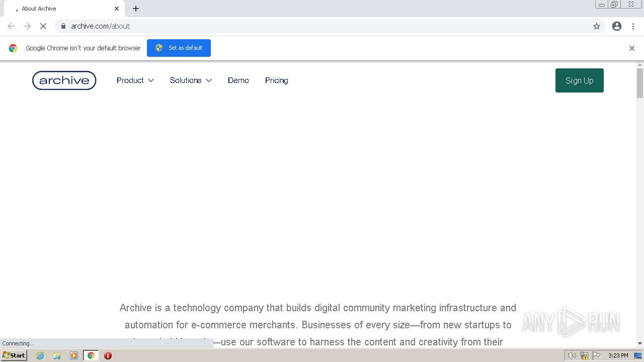Click the volume tray icon
Screen dimensions: 644x362
pos(572,355)
